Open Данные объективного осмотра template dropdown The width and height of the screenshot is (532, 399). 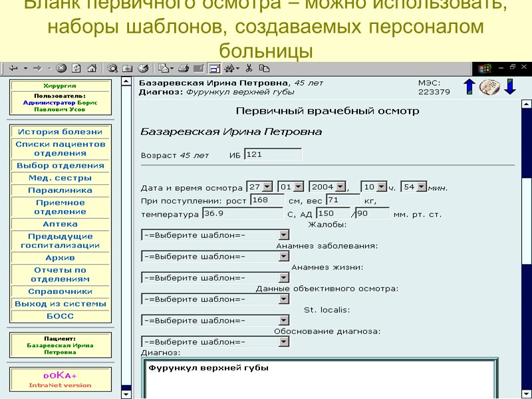pos(215,299)
